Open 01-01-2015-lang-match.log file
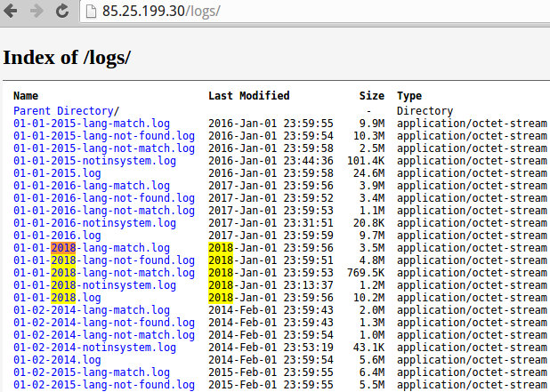Screen dimensions: 550x392 coord(92,124)
